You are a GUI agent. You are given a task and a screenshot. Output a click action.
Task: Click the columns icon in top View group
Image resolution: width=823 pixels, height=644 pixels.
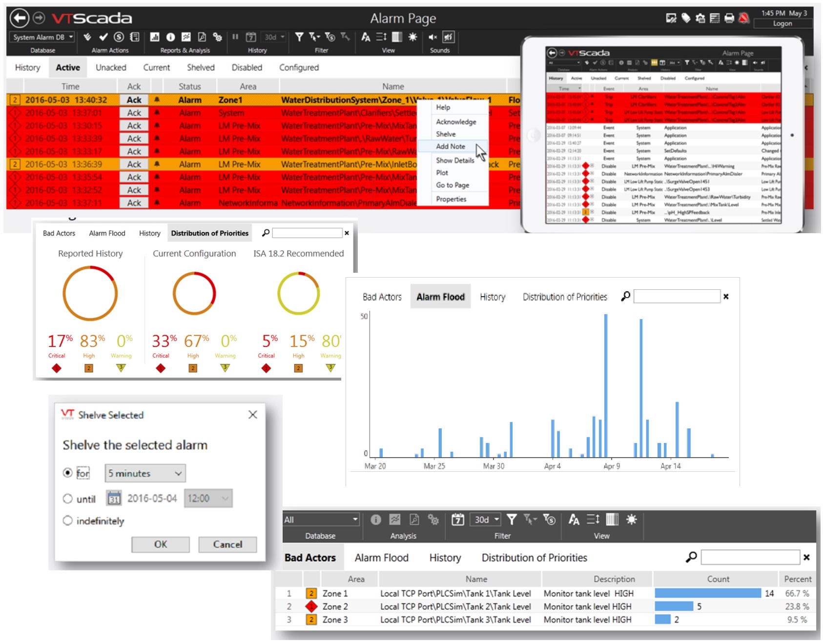tap(397, 37)
